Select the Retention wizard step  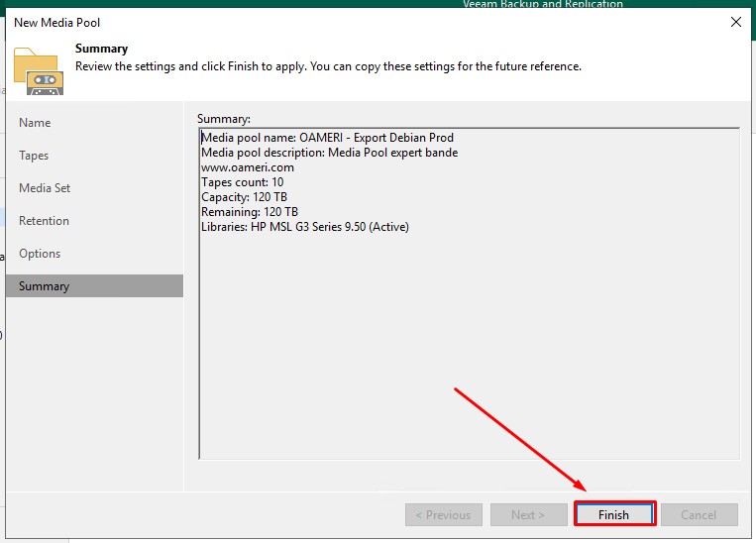44,221
